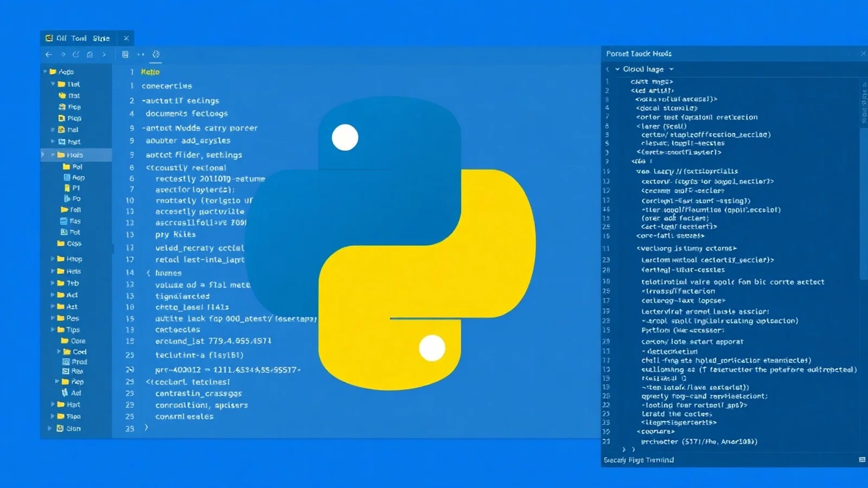Click the 'hapt' file icon in the tree
The image size is (868, 488).
62,142
